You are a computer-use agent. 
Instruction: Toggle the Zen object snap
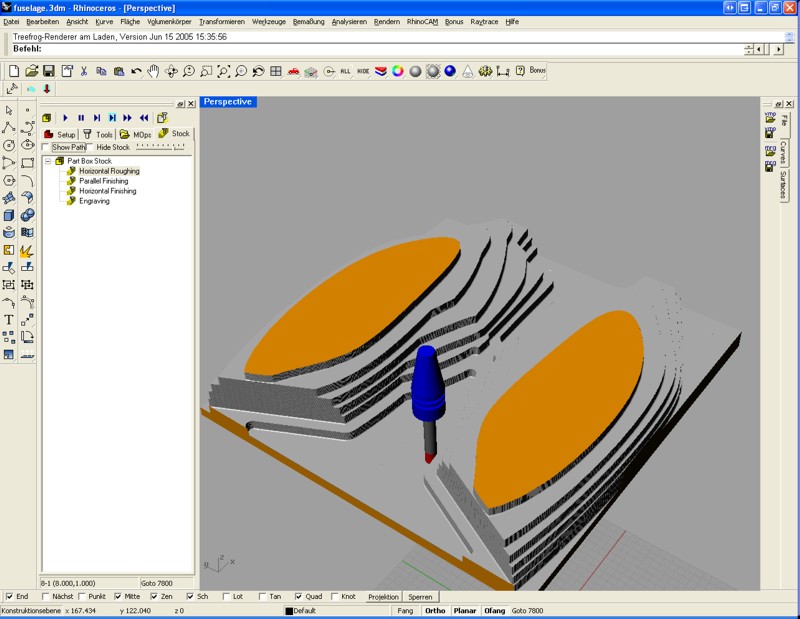click(154, 596)
